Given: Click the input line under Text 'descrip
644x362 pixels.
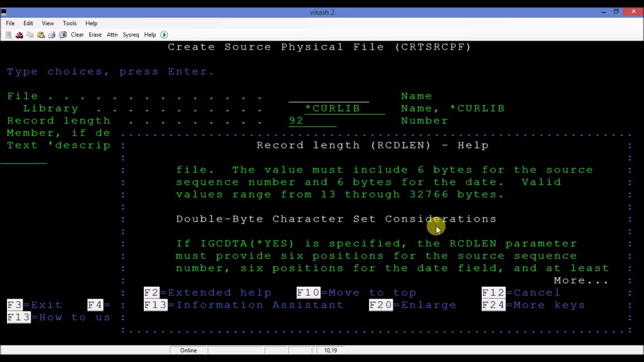Looking at the screenshot, I should point(24,158).
